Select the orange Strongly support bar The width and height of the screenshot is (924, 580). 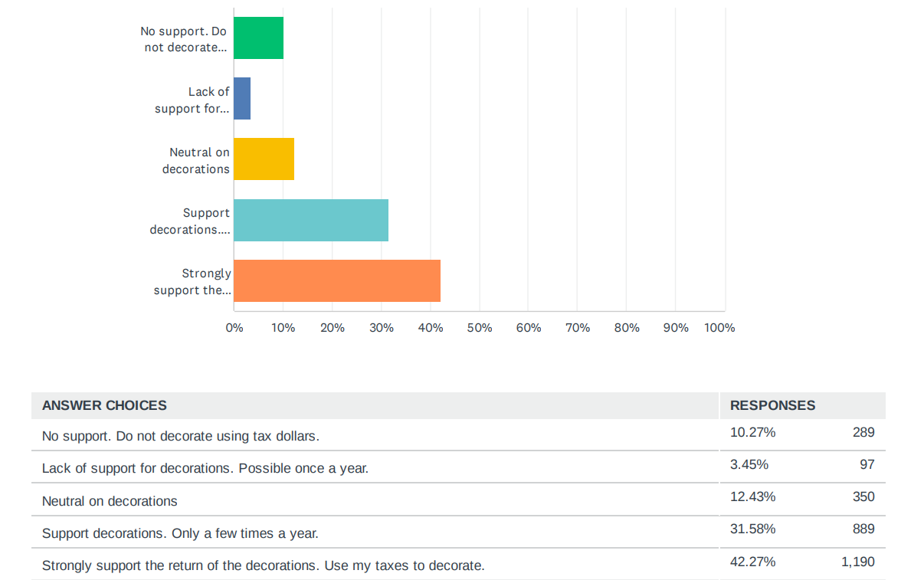(x=337, y=280)
